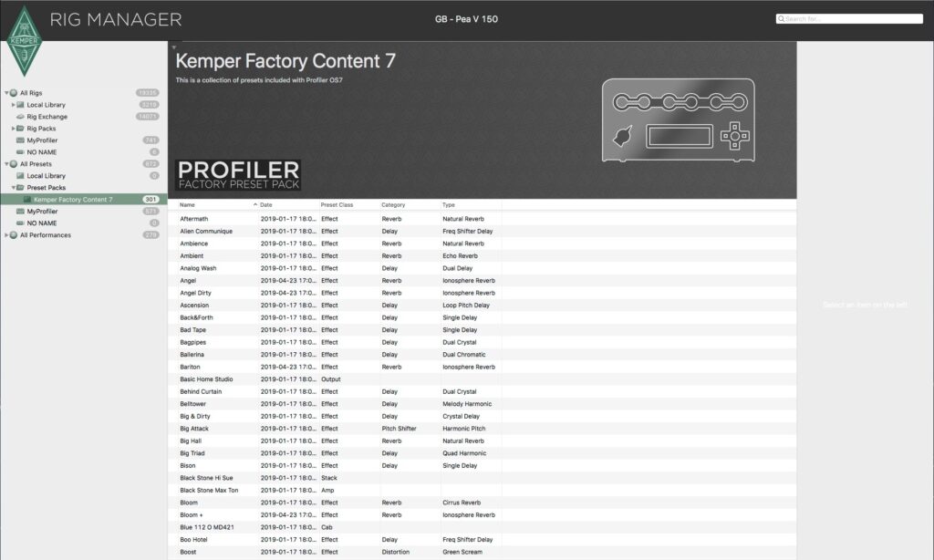
Task: Click the NO NAME drive icon under All Rigs
Action: (20, 152)
